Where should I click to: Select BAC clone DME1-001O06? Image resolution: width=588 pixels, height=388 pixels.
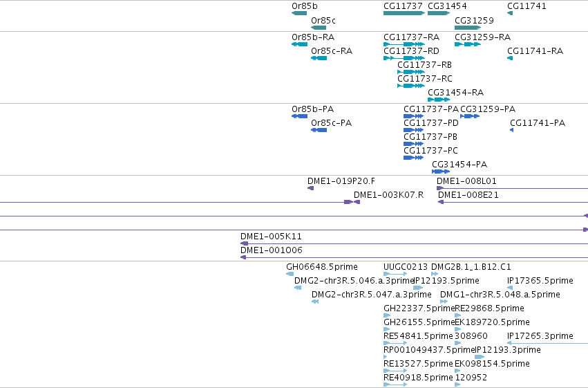(414, 257)
